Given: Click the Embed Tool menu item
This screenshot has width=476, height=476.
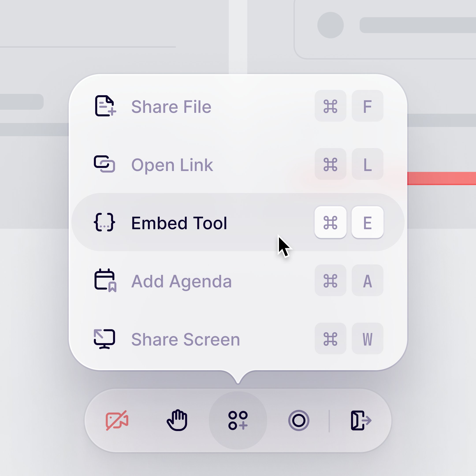Looking at the screenshot, I should pyautogui.click(x=238, y=222).
